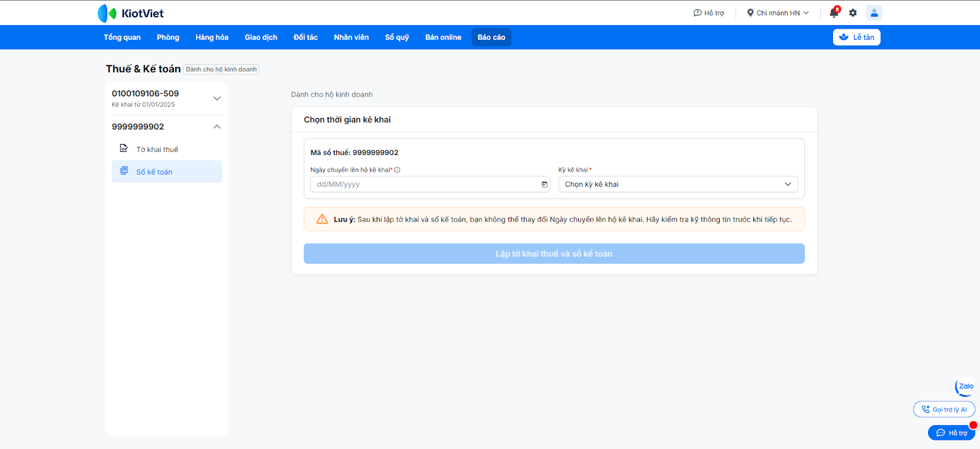Select Sổ kế toán in the sidebar

click(167, 172)
